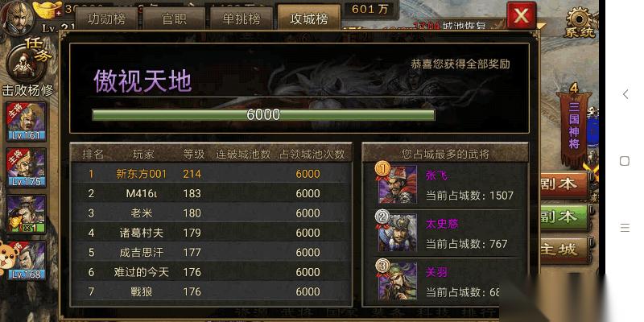This screenshot has width=644, height=322.
Task: Switch to the 官职 tab
Action: [x=174, y=19]
